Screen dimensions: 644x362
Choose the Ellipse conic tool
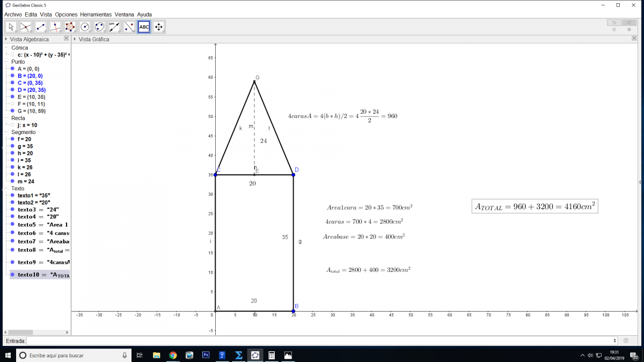pos(99,27)
